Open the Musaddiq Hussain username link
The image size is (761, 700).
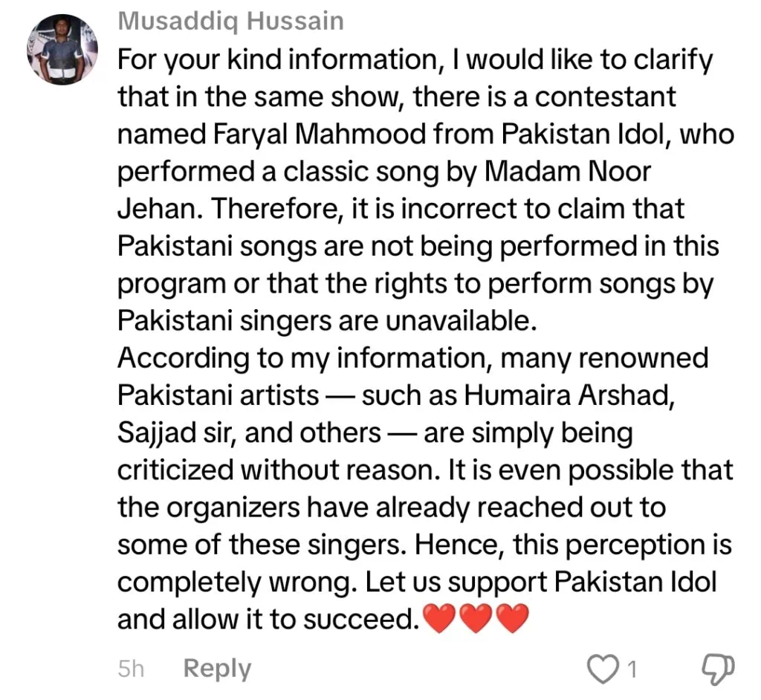231,22
